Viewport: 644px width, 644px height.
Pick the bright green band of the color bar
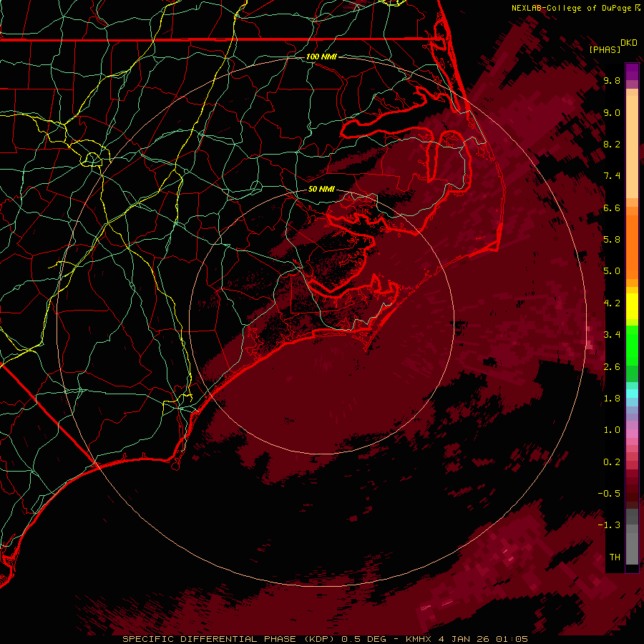click(632, 345)
